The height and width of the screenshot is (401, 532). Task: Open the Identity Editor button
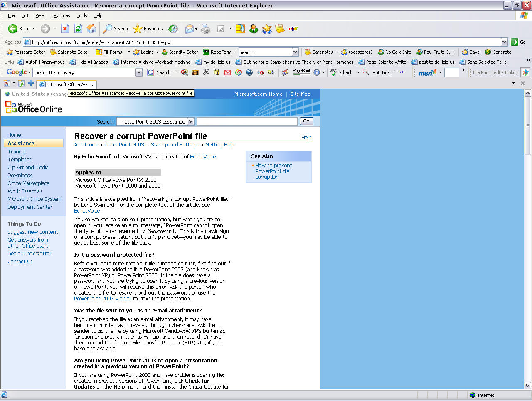click(180, 52)
